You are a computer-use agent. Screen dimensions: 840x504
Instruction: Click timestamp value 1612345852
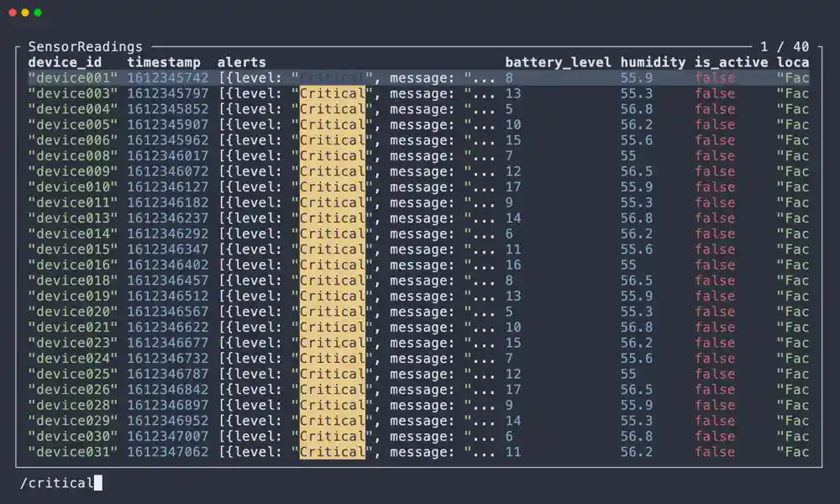(168, 108)
